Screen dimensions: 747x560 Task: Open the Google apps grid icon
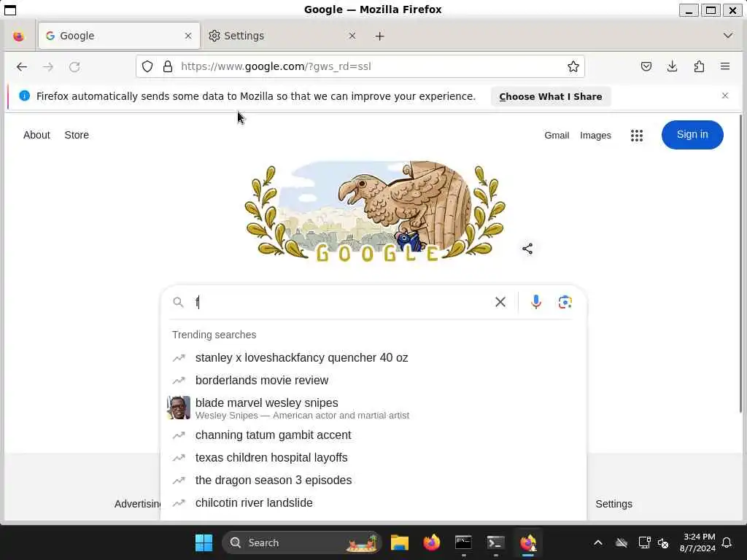(x=636, y=135)
